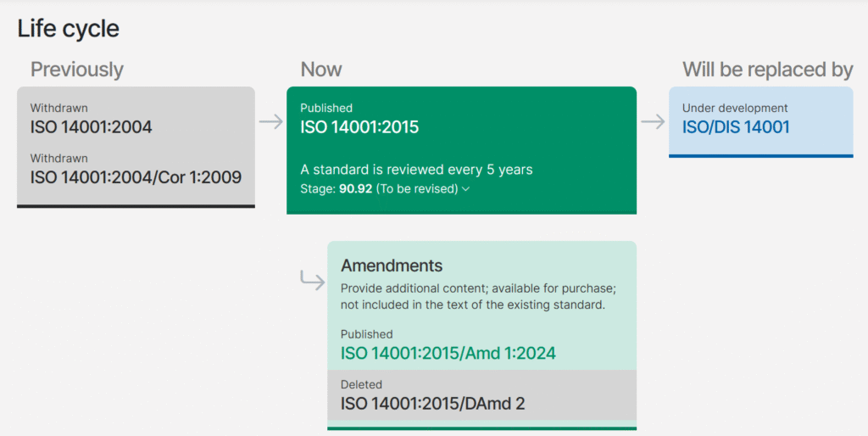Click the Now column heading
This screenshot has width=868, height=436.
pos(321,70)
